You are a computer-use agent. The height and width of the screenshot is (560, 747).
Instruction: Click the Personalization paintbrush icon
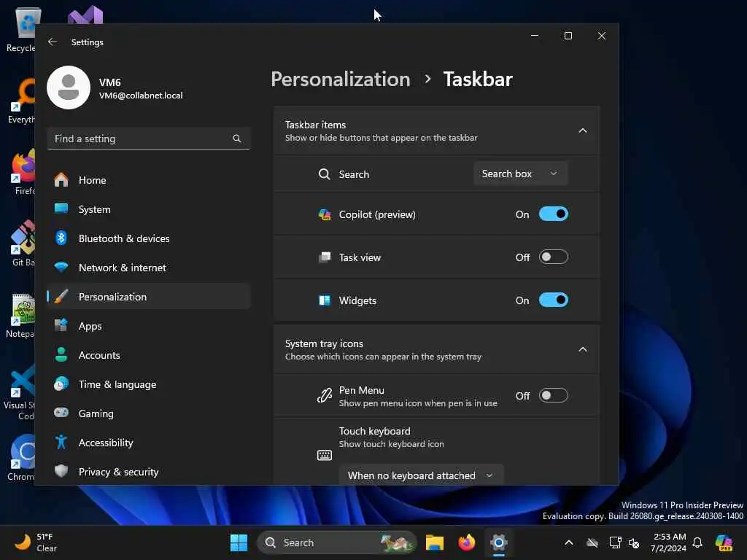61,297
